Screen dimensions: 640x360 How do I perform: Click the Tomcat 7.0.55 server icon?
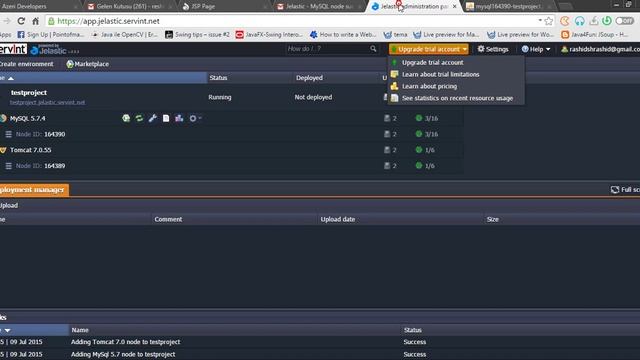pos(3,150)
